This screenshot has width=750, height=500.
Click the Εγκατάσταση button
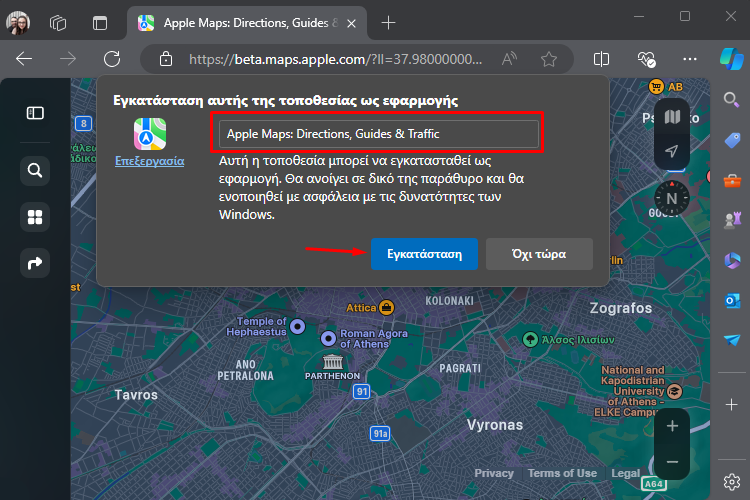[424, 254]
